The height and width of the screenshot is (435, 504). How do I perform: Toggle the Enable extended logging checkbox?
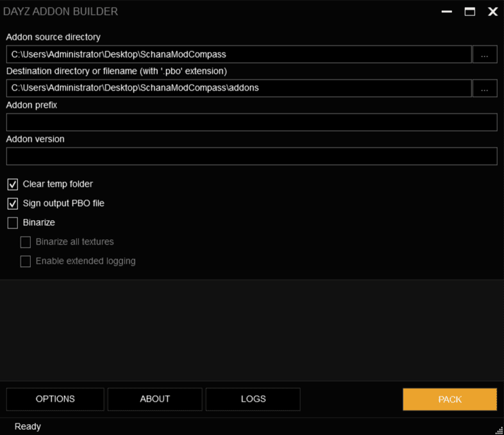26,262
